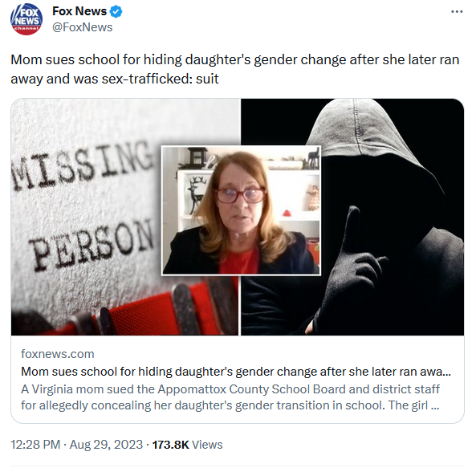The height and width of the screenshot is (472, 476).
Task: Open the 12:28 PM timestamp link
Action: point(35,445)
